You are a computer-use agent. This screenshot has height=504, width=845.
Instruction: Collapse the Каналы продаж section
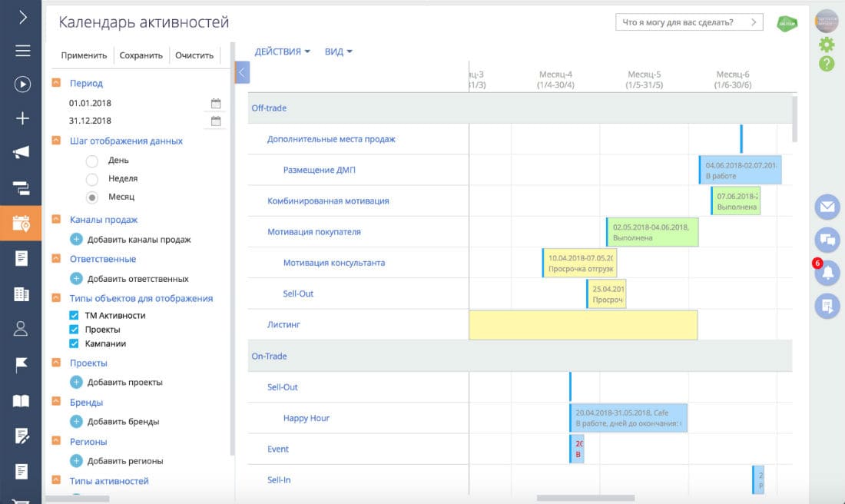click(56, 220)
